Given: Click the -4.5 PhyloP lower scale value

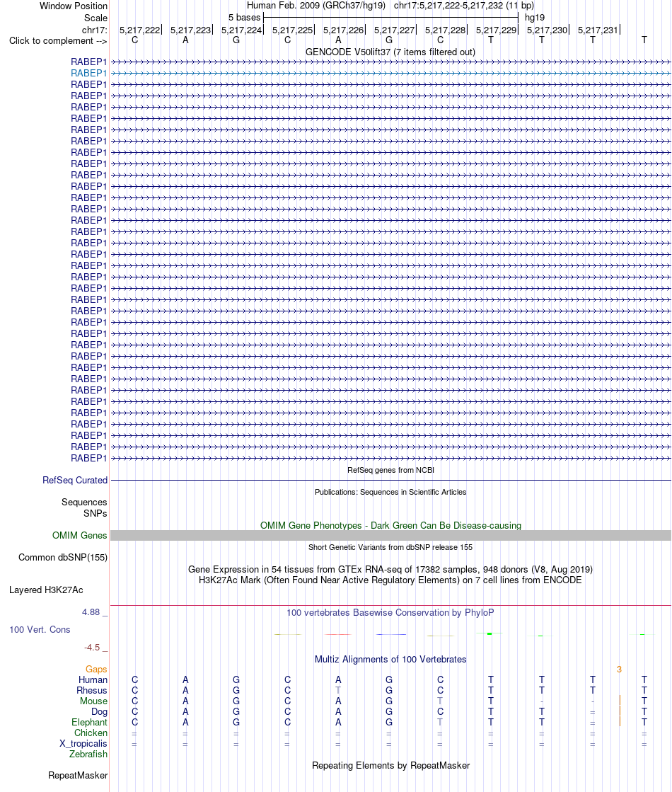Looking at the screenshot, I should [92, 648].
